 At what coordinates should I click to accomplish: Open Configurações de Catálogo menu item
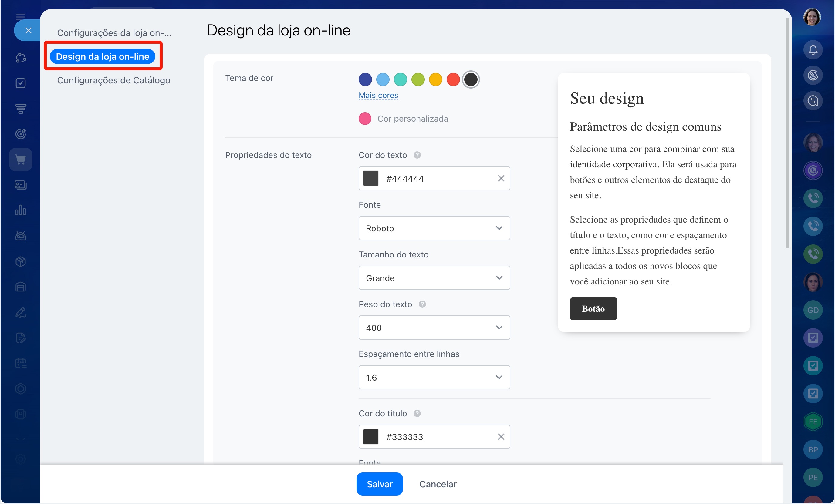[113, 80]
